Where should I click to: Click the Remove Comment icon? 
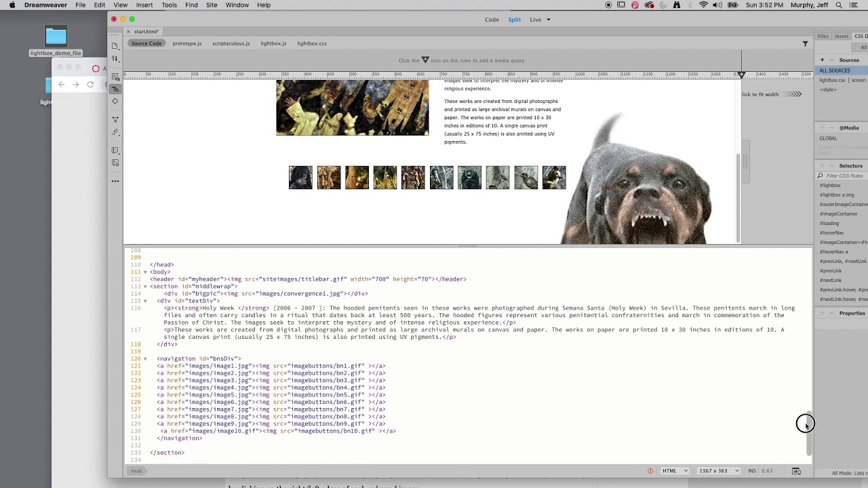[115, 163]
